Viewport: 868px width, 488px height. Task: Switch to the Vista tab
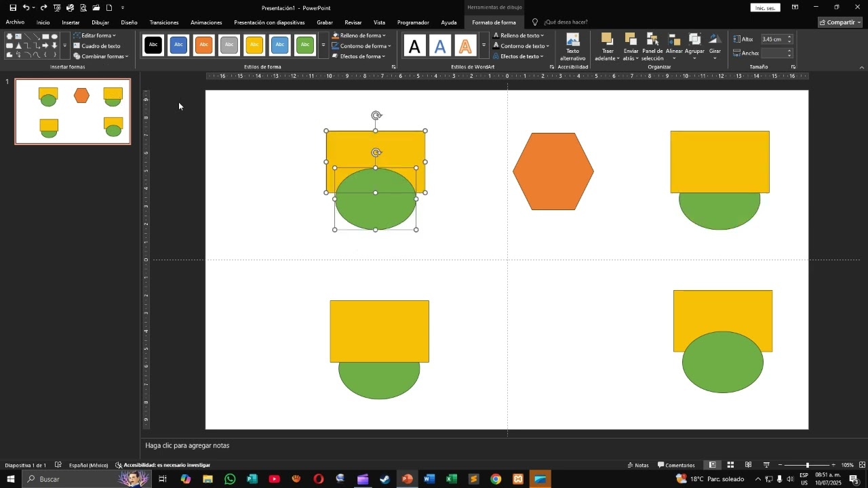click(x=379, y=22)
